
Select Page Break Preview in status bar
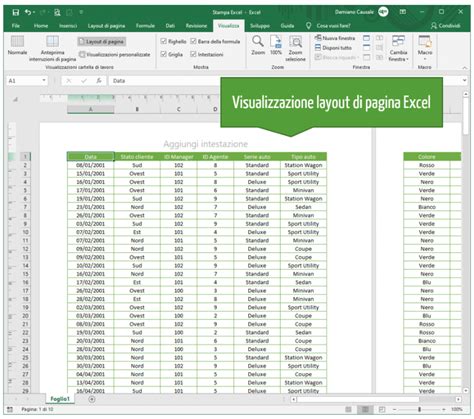point(382,409)
